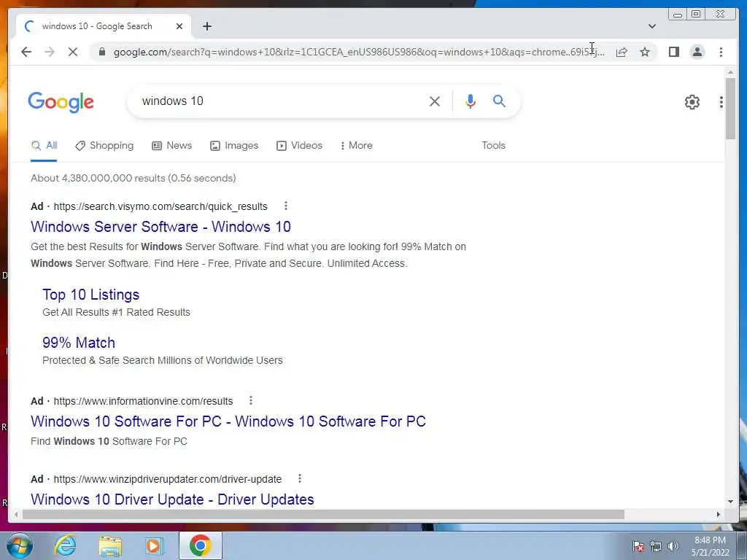The height and width of the screenshot is (560, 747).
Task: Switch to the News tab
Action: coord(171,146)
